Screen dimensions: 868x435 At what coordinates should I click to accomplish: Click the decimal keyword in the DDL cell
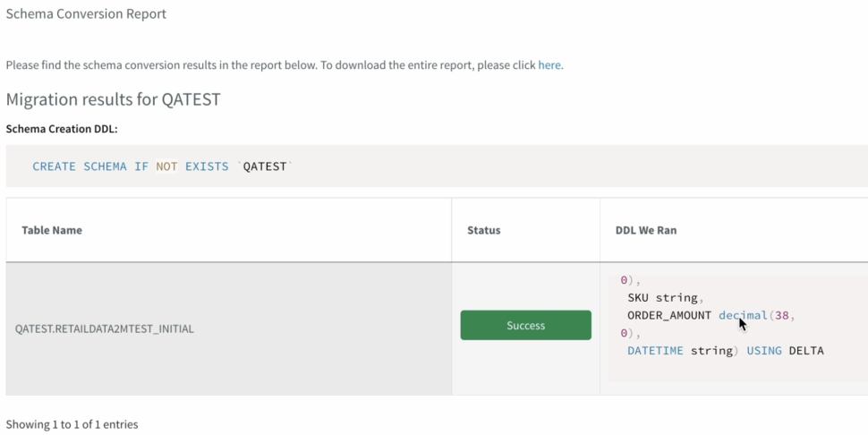[743, 315]
